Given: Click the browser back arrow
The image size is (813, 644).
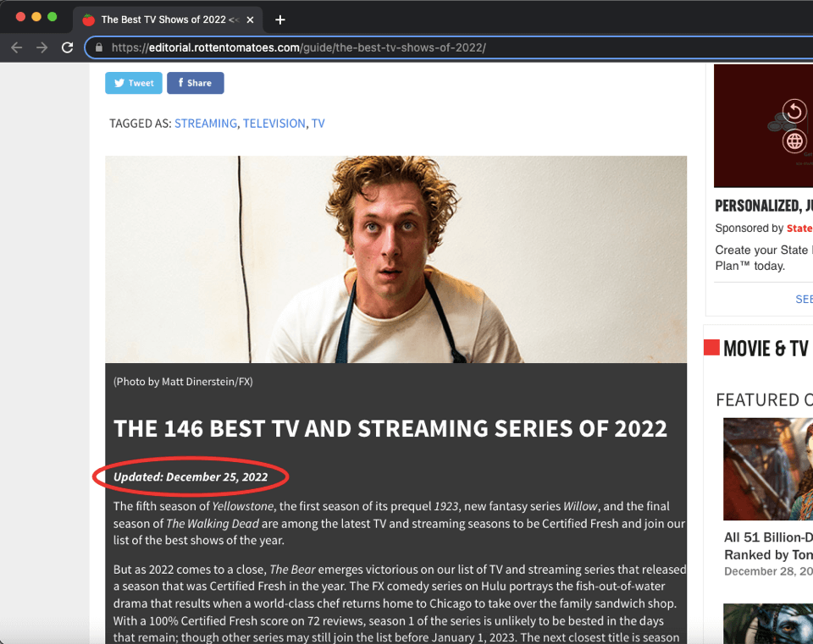Looking at the screenshot, I should pyautogui.click(x=16, y=47).
